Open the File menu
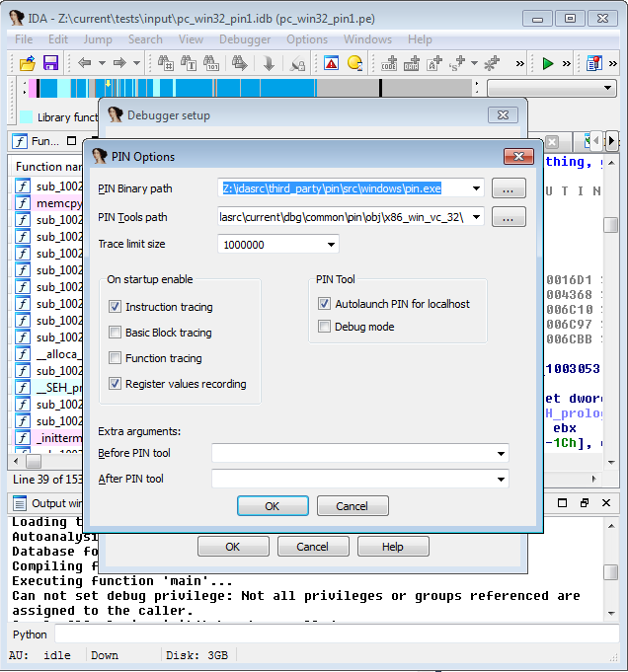Image resolution: width=628 pixels, height=672 pixels. (x=24, y=39)
